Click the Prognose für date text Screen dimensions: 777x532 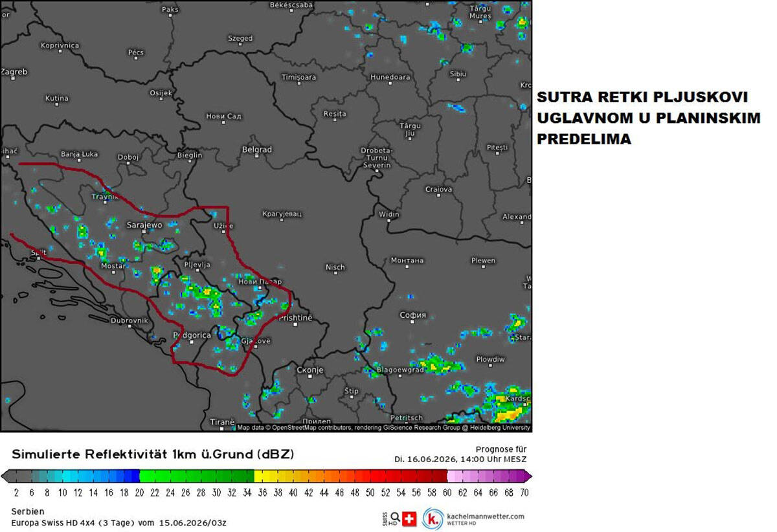[x=460, y=454]
